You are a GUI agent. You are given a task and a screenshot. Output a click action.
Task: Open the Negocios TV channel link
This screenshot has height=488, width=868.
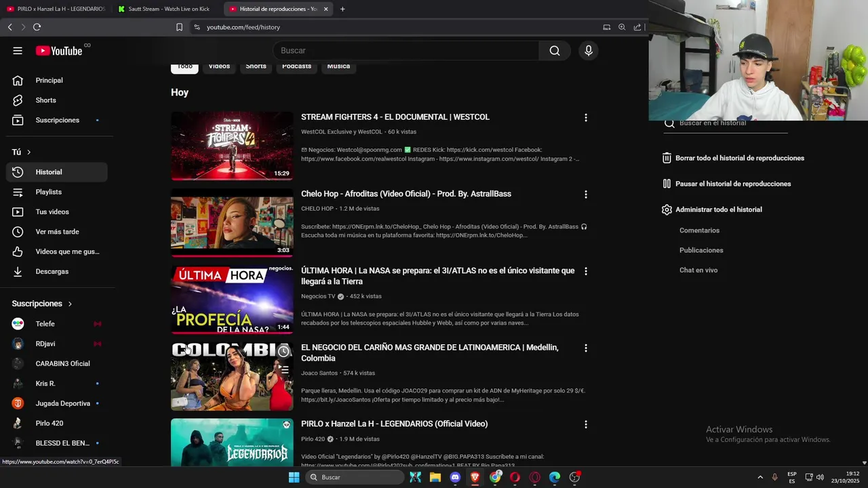(318, 297)
